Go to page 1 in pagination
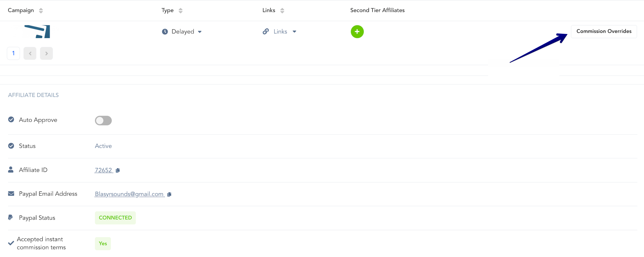644x257 pixels. (x=13, y=53)
